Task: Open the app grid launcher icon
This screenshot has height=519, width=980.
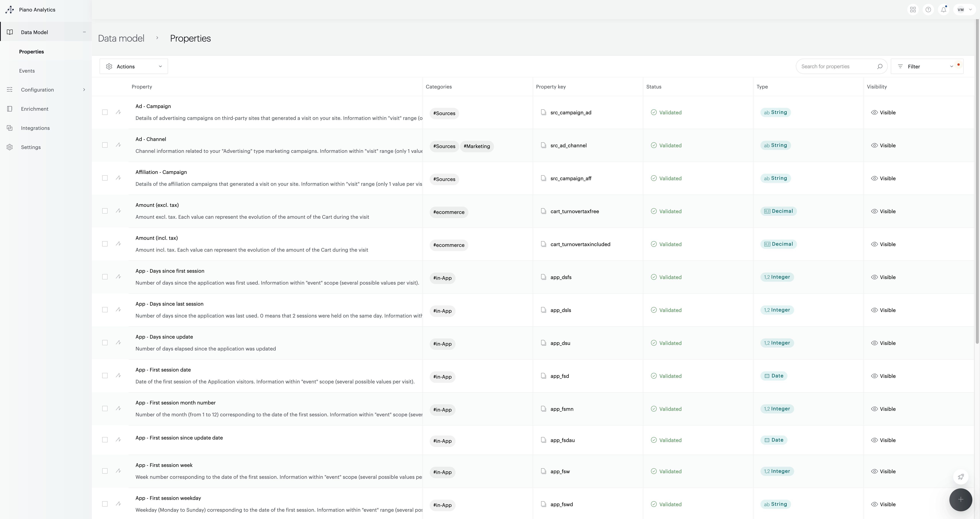Action: coord(913,10)
